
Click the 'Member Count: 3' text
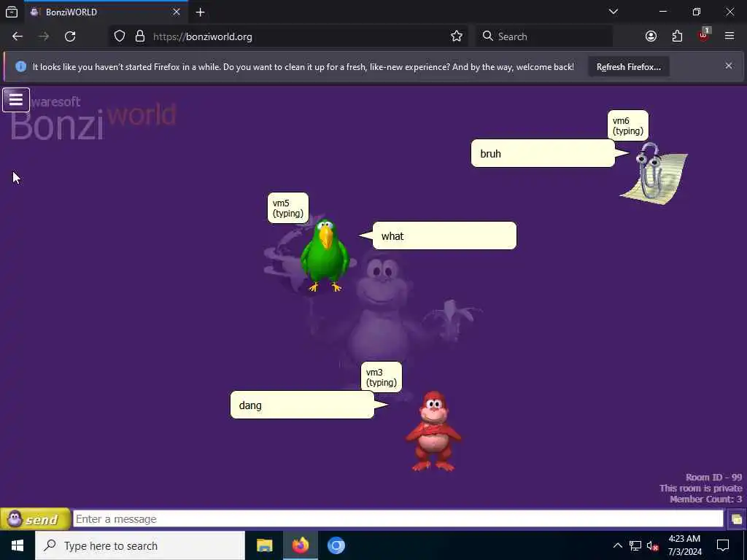click(706, 499)
